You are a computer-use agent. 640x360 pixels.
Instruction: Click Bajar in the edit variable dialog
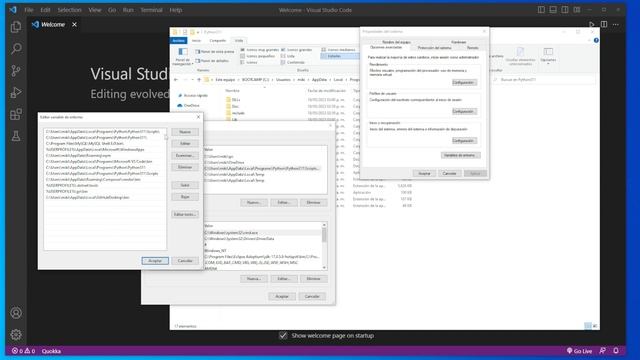[185, 197]
